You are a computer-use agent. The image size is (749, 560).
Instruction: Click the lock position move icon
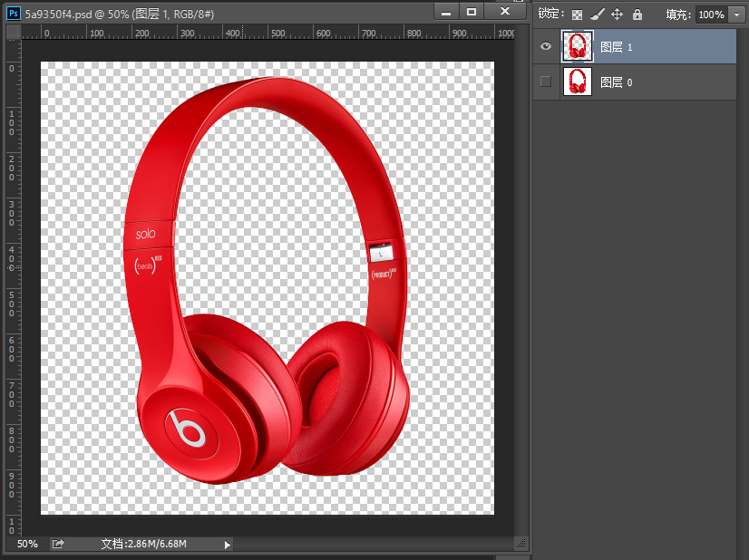(618, 14)
